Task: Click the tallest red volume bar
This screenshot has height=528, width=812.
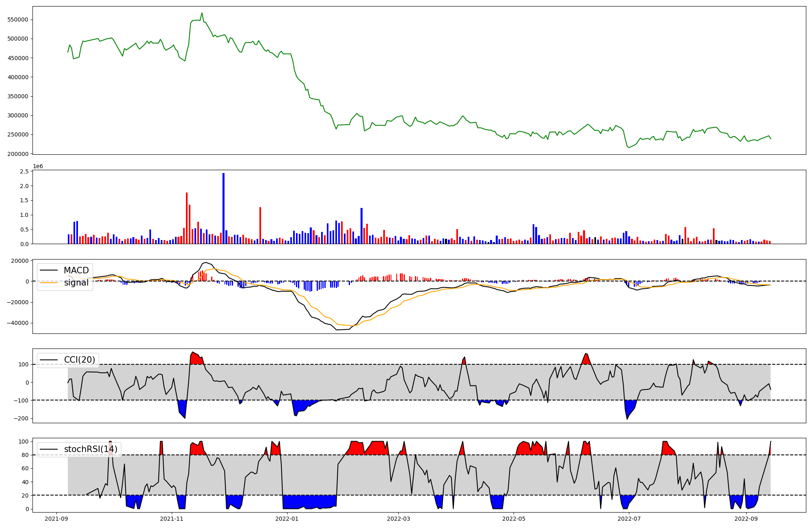Action: pyautogui.click(x=187, y=218)
